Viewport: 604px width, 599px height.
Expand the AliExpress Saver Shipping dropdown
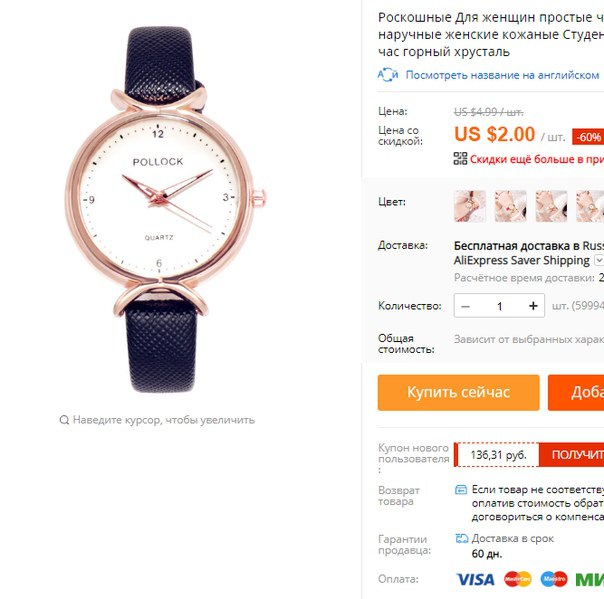click(599, 260)
